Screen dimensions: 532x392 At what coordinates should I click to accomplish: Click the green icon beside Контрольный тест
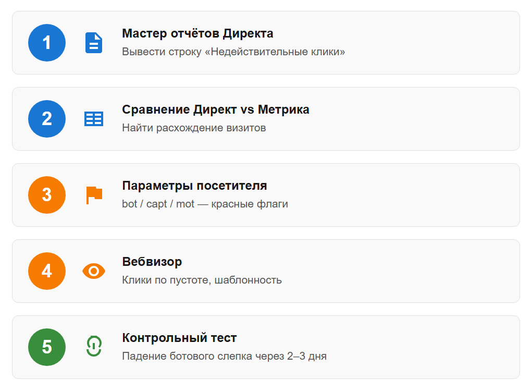click(x=94, y=346)
